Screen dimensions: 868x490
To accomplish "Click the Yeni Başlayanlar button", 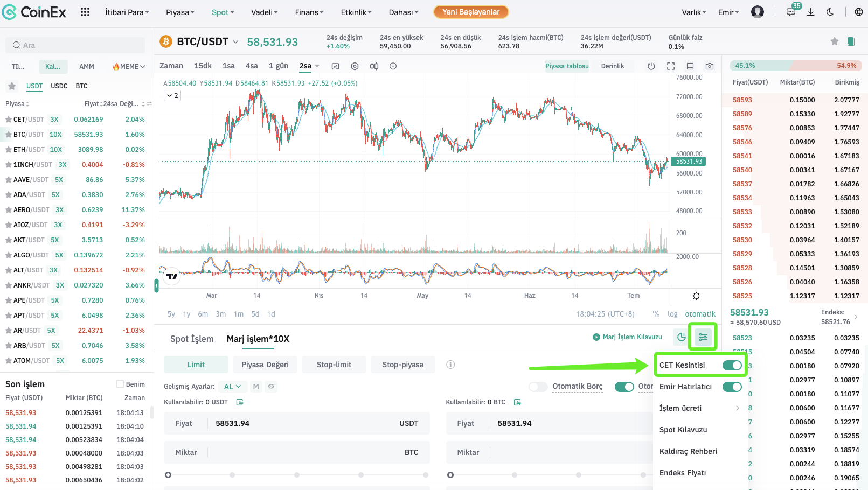I will (x=471, y=12).
